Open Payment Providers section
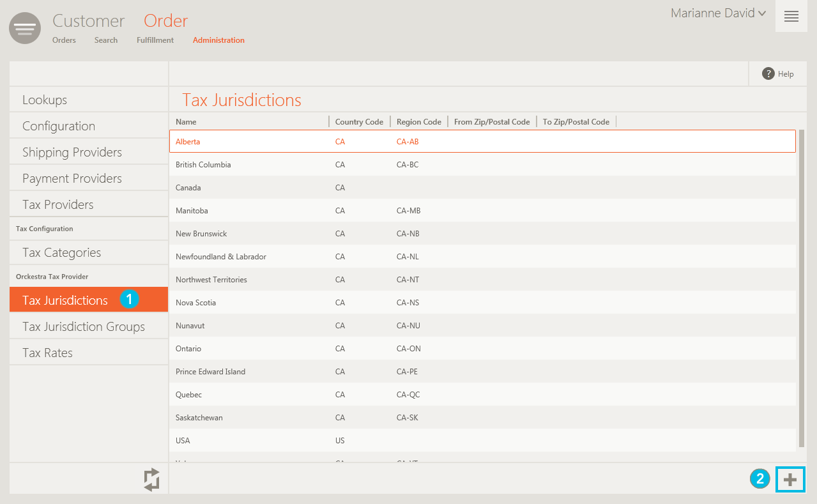This screenshot has width=817, height=504. (72, 179)
